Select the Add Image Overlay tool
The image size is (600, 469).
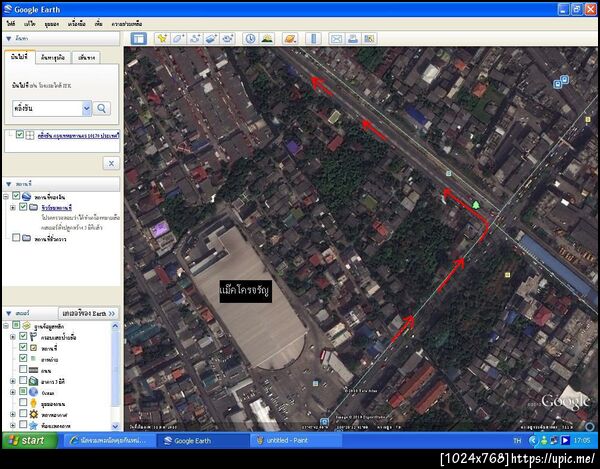click(212, 39)
